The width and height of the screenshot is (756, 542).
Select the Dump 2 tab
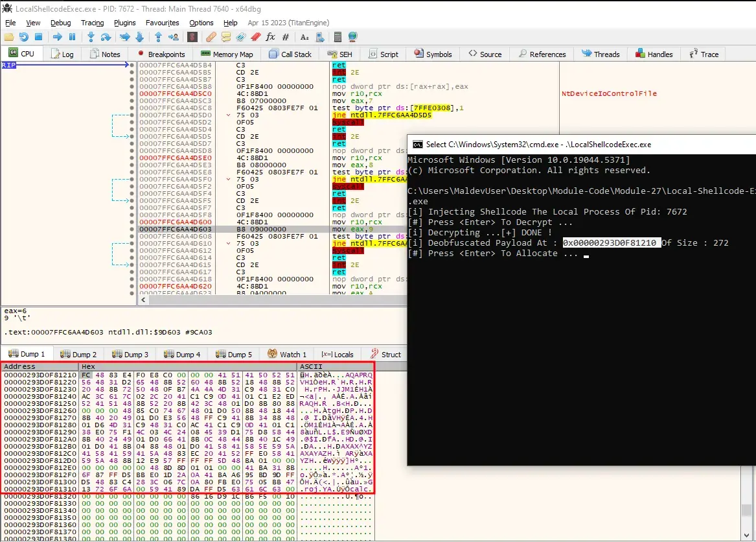[x=78, y=355]
